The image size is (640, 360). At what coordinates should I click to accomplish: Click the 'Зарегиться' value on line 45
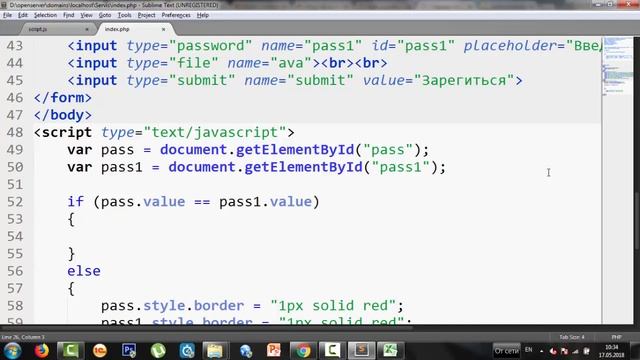tap(464, 80)
